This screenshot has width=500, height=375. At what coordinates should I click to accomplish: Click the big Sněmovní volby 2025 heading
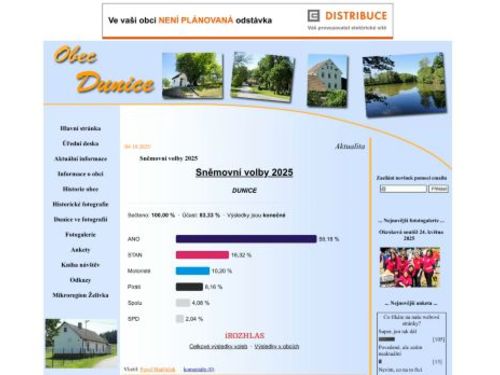(244, 173)
